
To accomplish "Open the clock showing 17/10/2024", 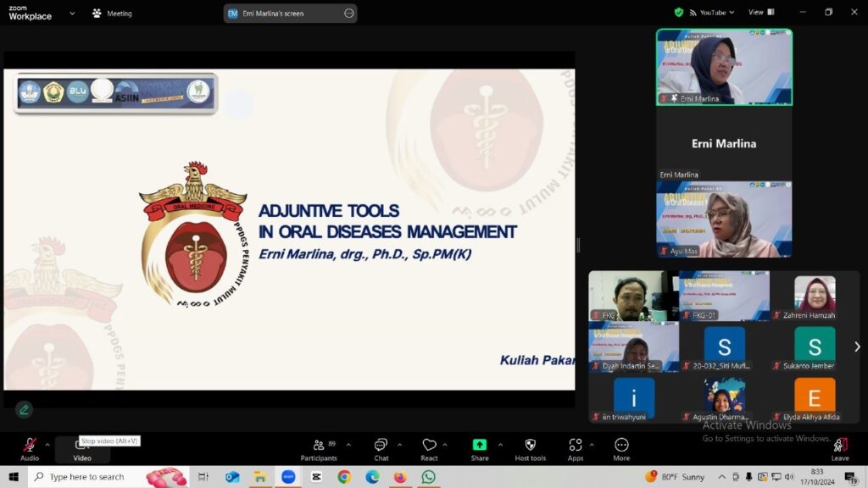I will (817, 477).
